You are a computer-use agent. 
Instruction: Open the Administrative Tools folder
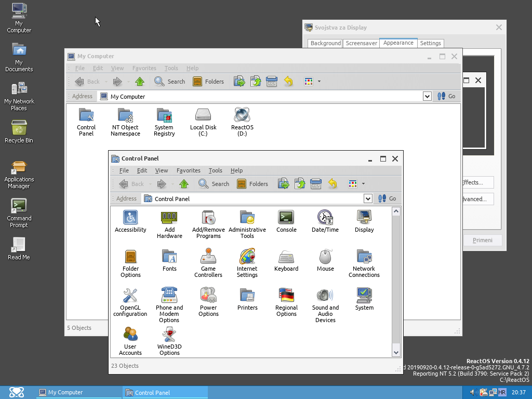[x=247, y=224]
